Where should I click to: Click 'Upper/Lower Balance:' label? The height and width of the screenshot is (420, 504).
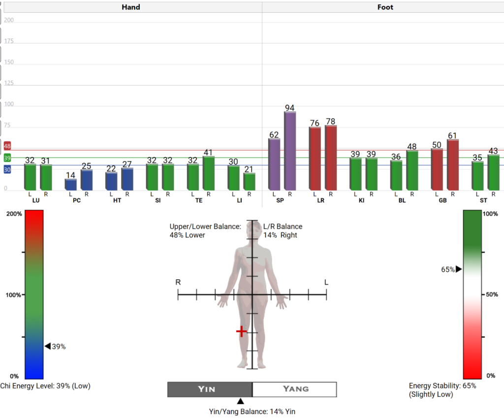(205, 226)
